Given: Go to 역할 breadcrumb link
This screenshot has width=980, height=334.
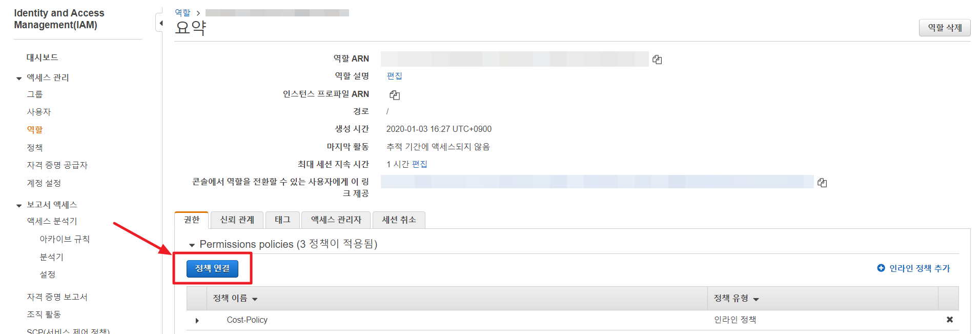Looking at the screenshot, I should click(182, 12).
